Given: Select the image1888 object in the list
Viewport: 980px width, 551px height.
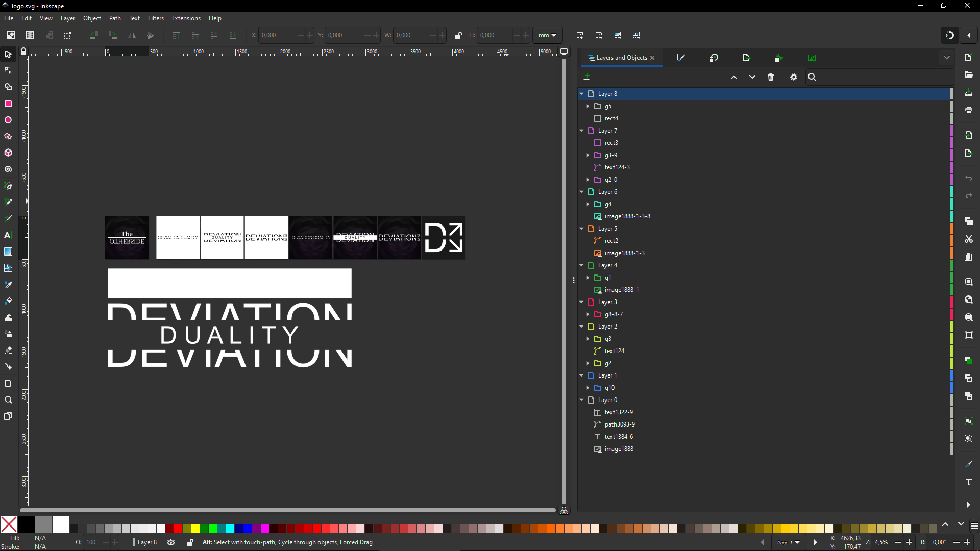Looking at the screenshot, I should [619, 449].
